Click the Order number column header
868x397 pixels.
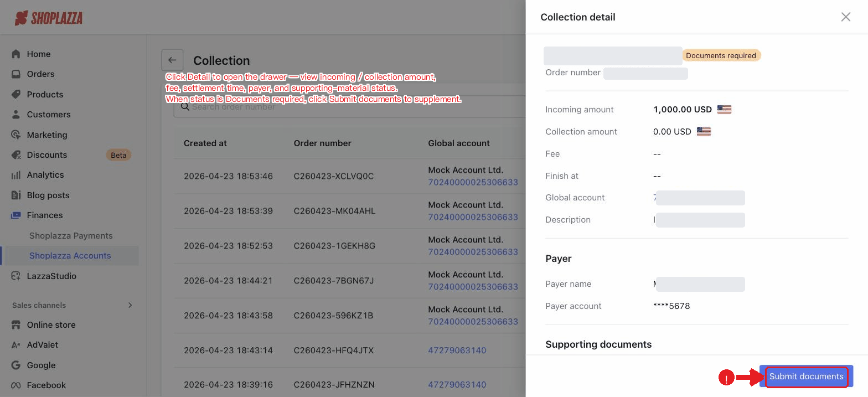pyautogui.click(x=322, y=143)
